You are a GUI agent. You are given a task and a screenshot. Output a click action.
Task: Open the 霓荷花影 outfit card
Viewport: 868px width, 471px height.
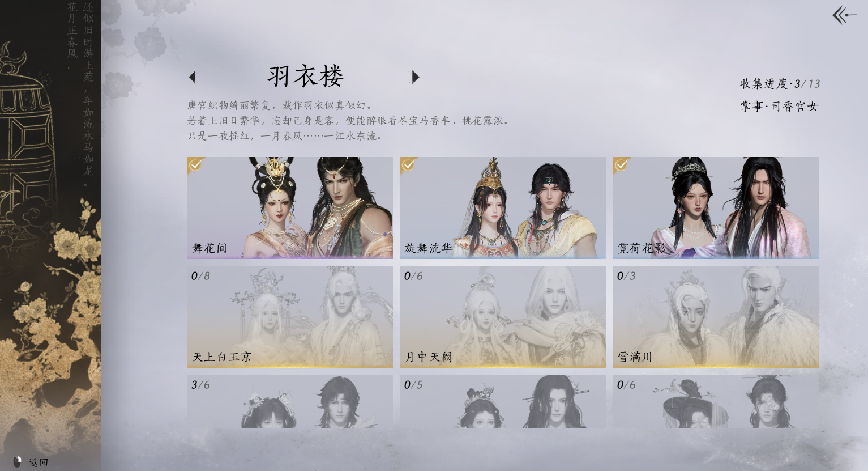click(716, 208)
